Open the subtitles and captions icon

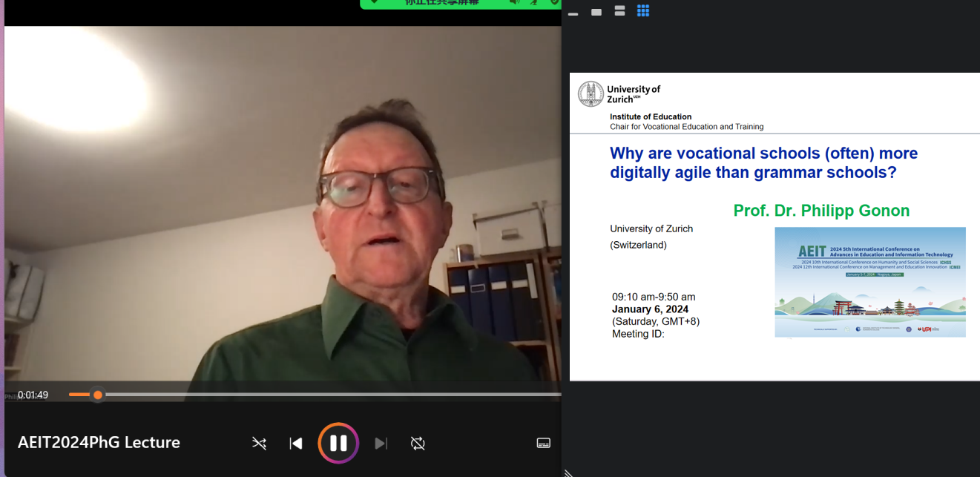coord(544,443)
